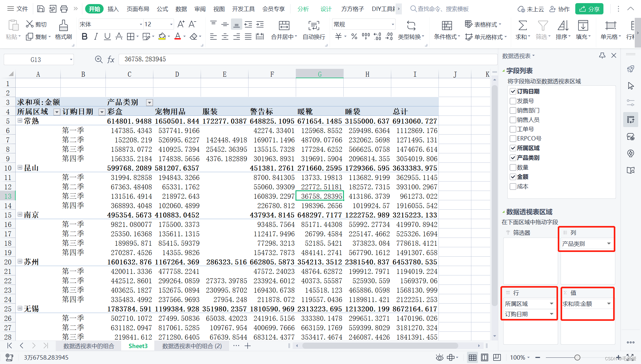Switch to the 分析 ribbon tab
Image resolution: width=641 pixels, height=364 pixels.
click(303, 9)
